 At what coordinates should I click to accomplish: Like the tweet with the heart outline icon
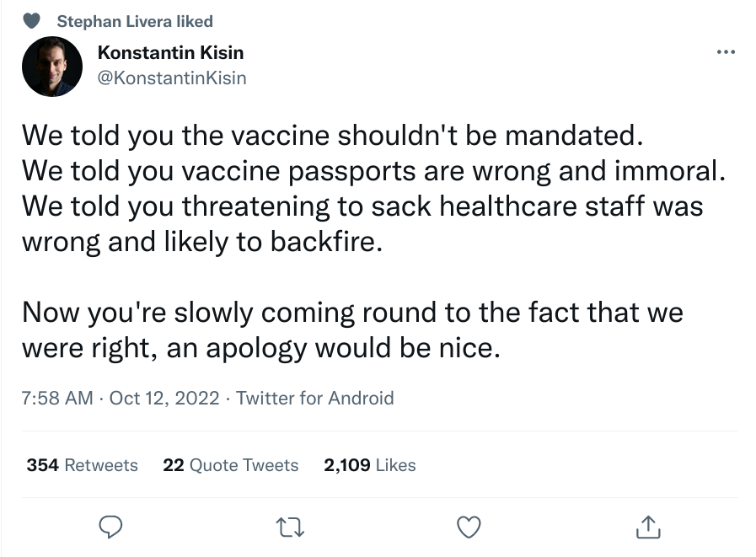(469, 527)
